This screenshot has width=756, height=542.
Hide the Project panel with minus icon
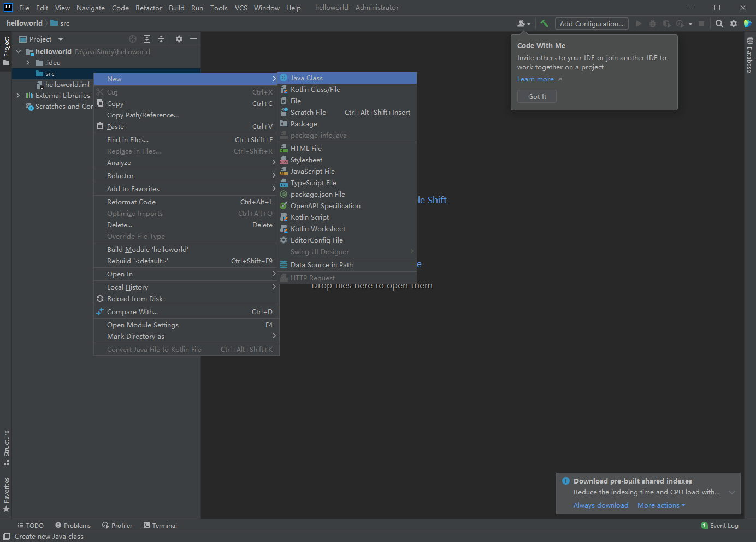click(193, 39)
